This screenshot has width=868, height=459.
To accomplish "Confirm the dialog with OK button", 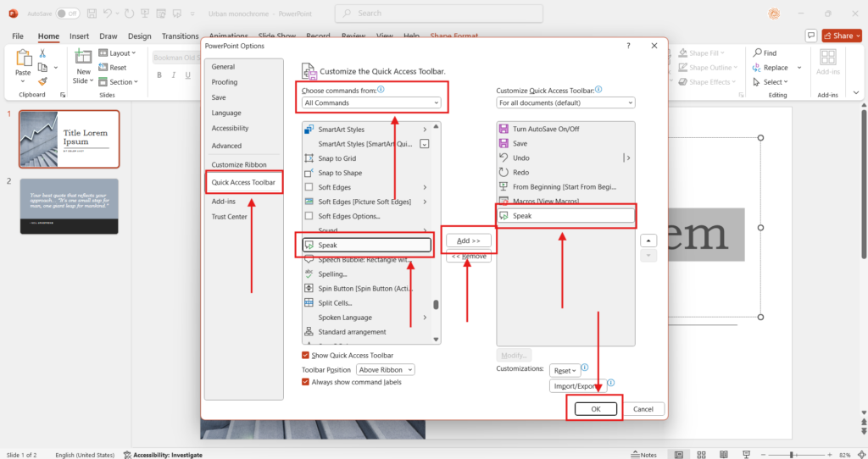I will tap(595, 409).
